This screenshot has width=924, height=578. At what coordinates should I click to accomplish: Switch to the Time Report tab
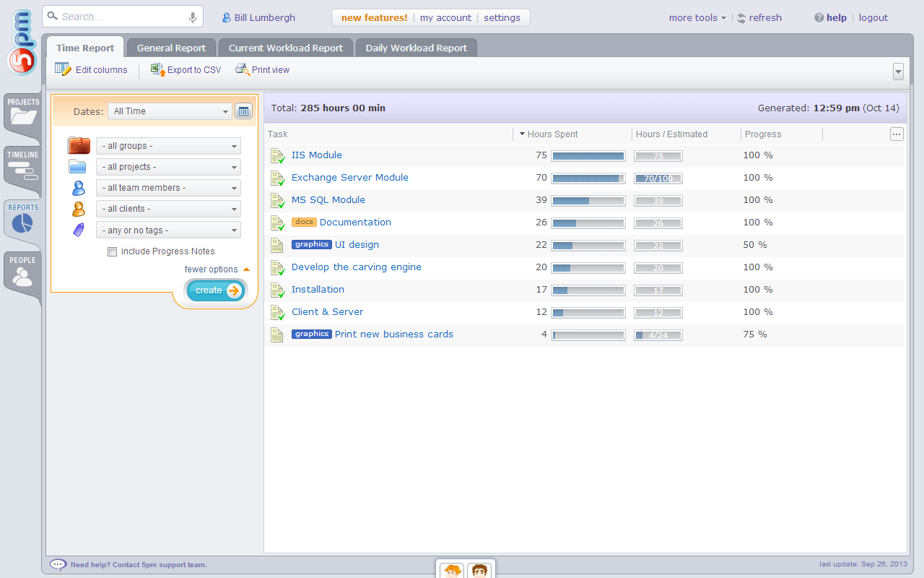point(85,48)
